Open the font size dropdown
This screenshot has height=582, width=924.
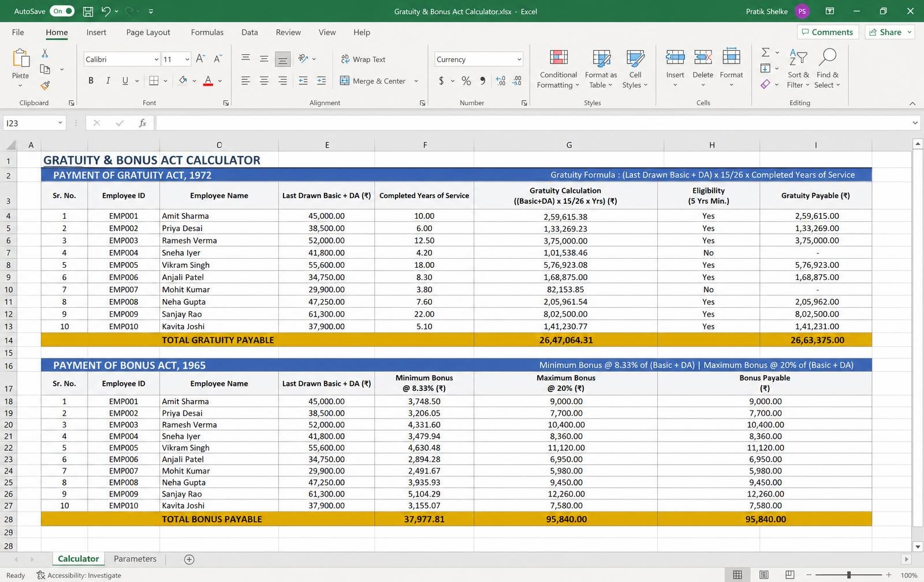coord(187,59)
